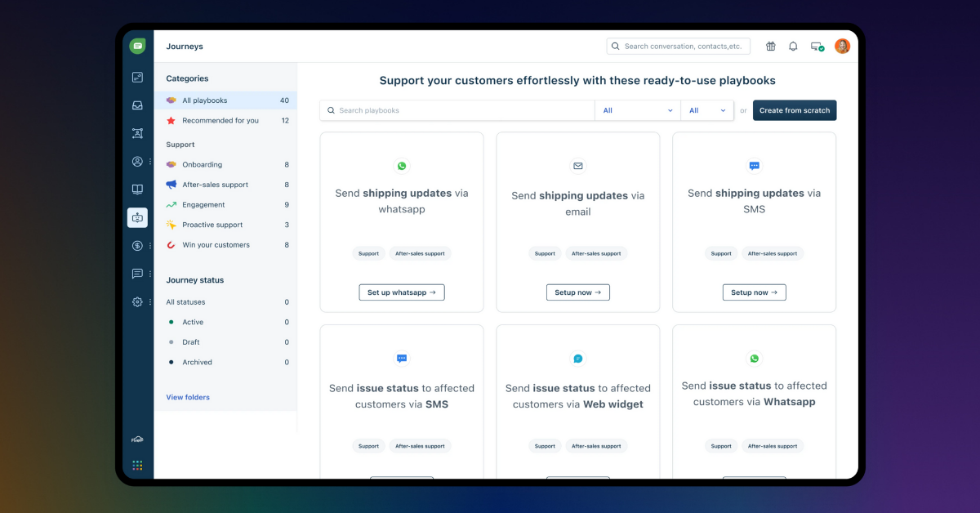Click the open book sidebar icon

pyautogui.click(x=137, y=190)
